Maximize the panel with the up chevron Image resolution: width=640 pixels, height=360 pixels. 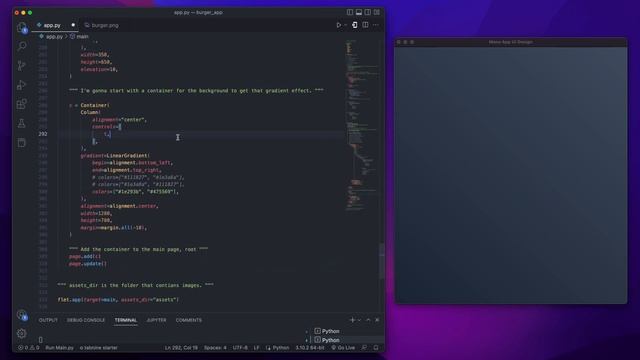[368, 320]
